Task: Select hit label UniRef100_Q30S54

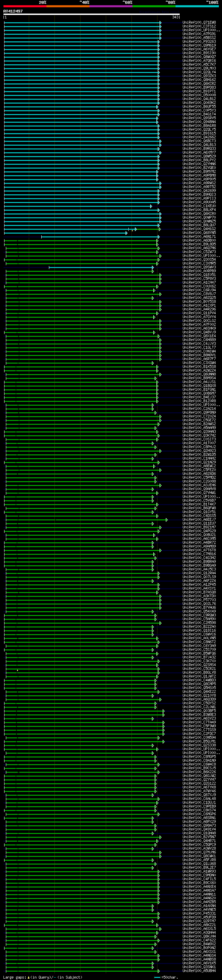Action: [199, 259]
